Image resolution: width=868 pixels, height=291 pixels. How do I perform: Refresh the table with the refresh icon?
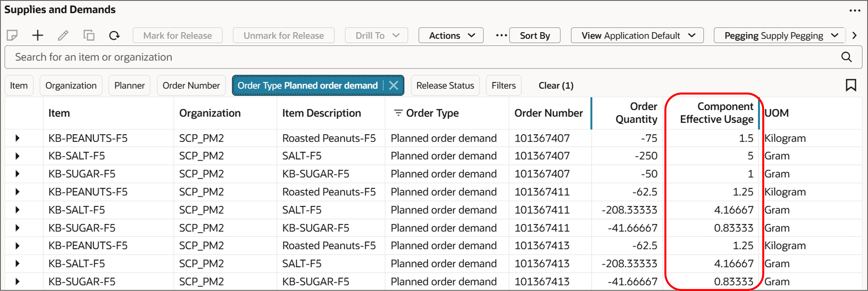coord(114,35)
